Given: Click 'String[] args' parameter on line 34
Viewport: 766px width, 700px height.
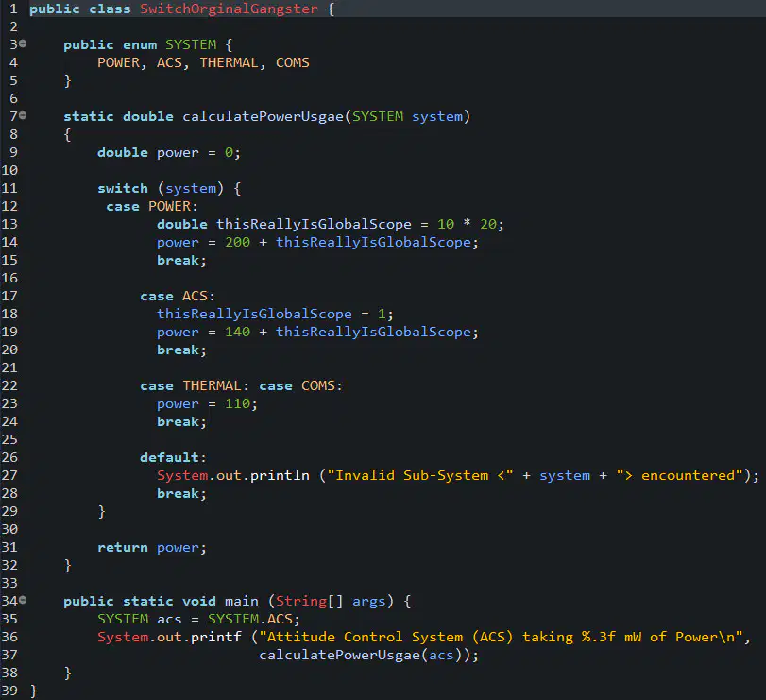Looking at the screenshot, I should 331,601.
